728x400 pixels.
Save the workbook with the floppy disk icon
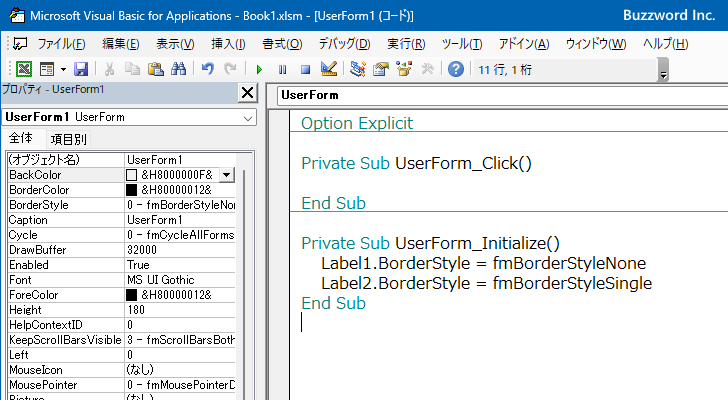81,69
